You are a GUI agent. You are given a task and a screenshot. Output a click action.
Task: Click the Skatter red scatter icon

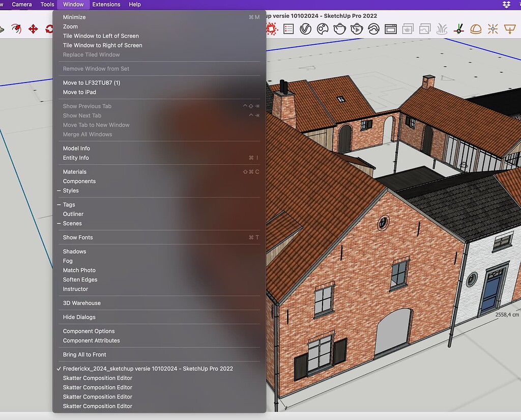coord(271,29)
